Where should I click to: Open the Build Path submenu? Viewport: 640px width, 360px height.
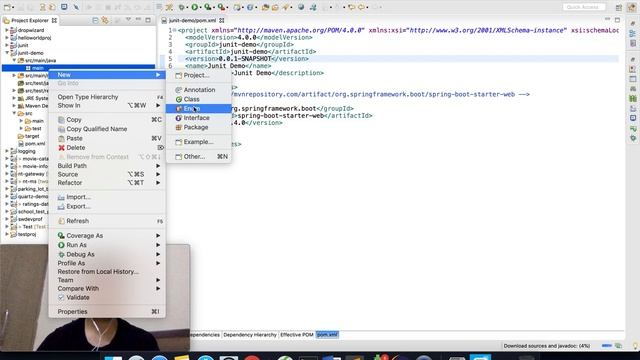[107, 166]
